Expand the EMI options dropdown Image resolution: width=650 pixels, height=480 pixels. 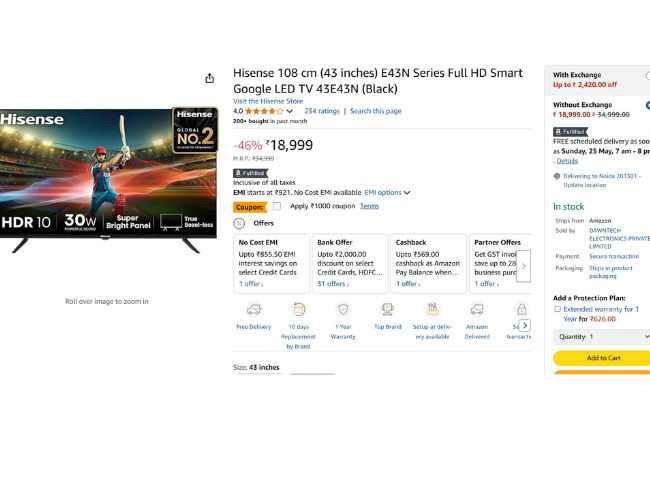[387, 193]
